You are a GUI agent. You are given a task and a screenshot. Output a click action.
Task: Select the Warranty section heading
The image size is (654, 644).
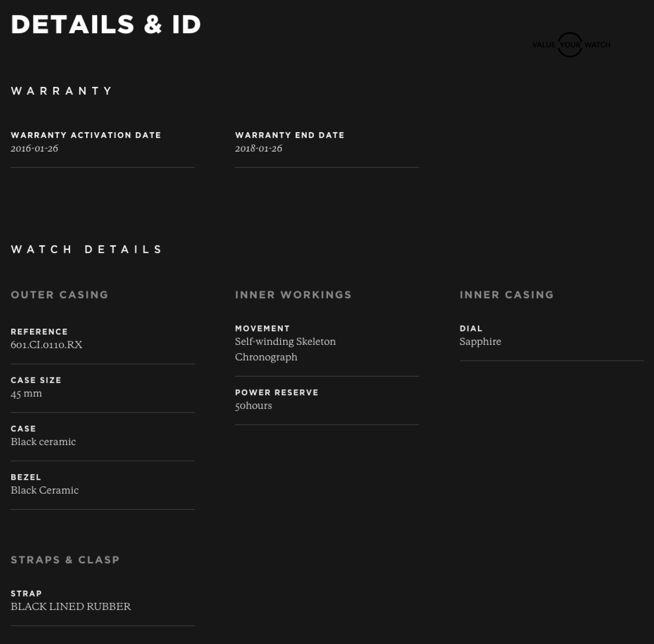click(62, 91)
